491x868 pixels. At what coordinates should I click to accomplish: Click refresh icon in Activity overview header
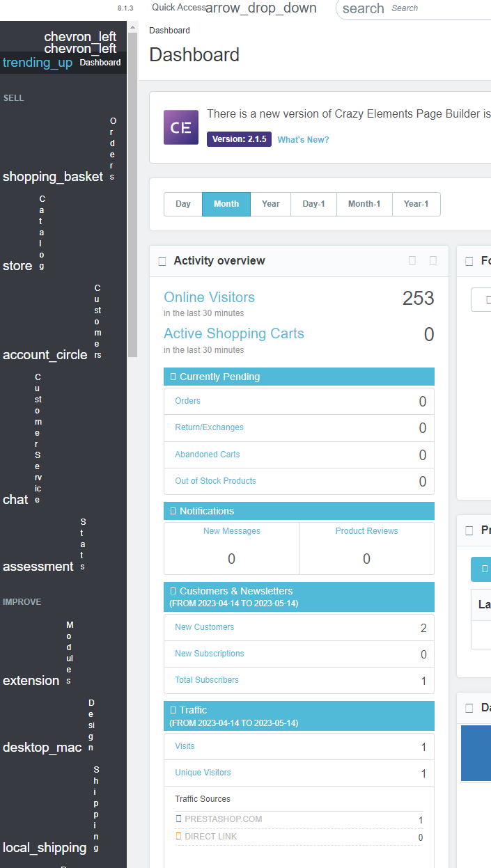(412, 260)
